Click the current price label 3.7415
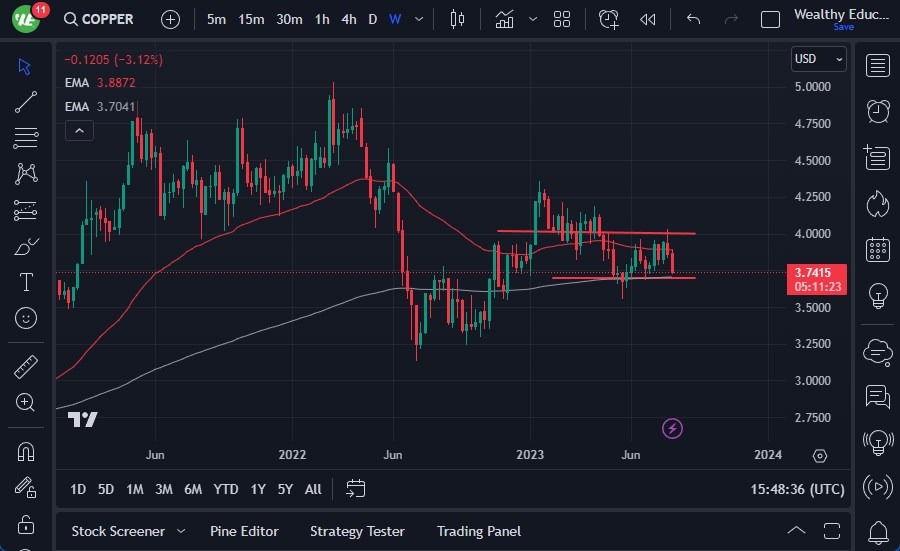The height and width of the screenshot is (551, 900). (x=818, y=272)
